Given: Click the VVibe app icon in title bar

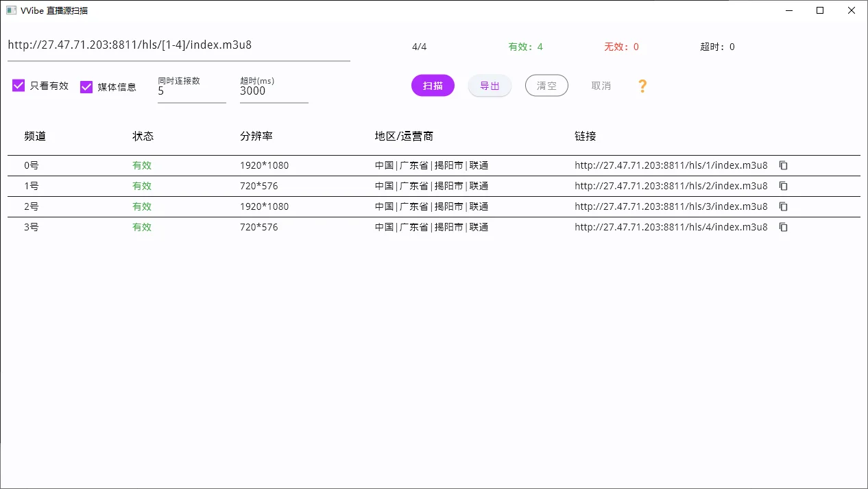Looking at the screenshot, I should (11, 10).
